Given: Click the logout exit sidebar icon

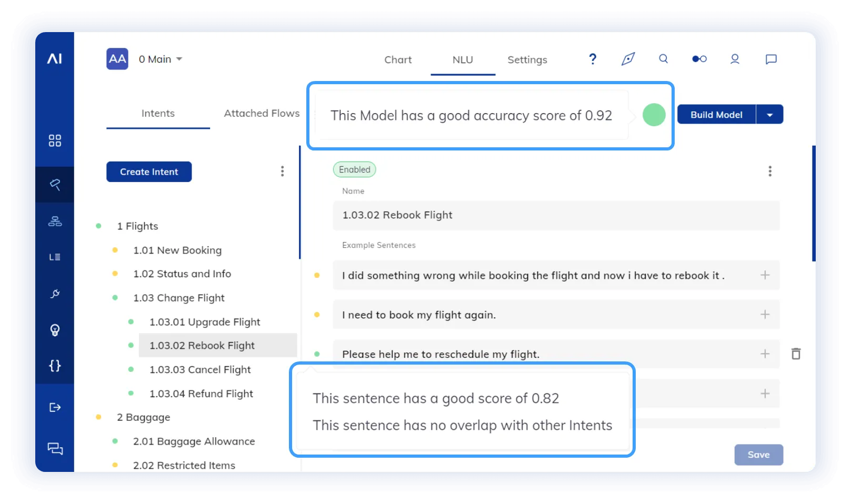Looking at the screenshot, I should (x=55, y=407).
